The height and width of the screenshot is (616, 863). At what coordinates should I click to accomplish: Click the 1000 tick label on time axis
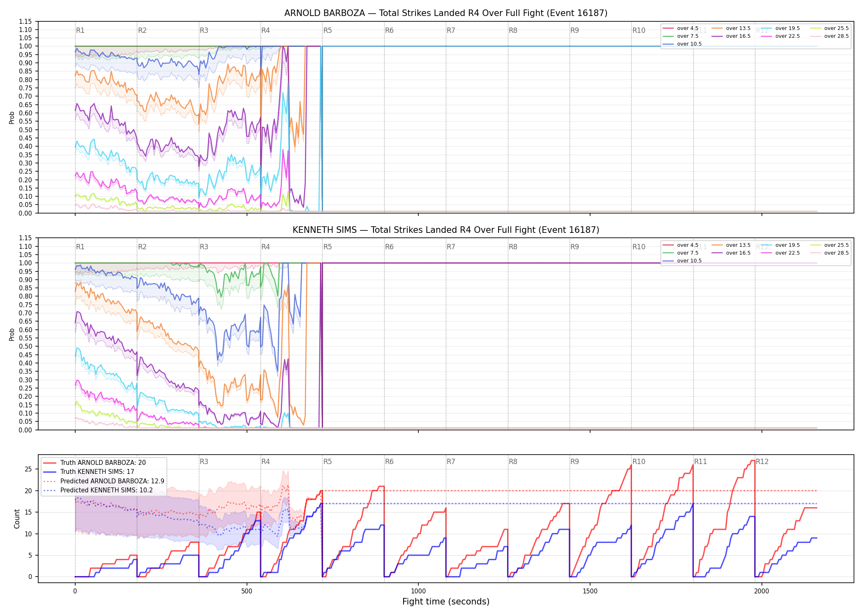[x=418, y=591]
